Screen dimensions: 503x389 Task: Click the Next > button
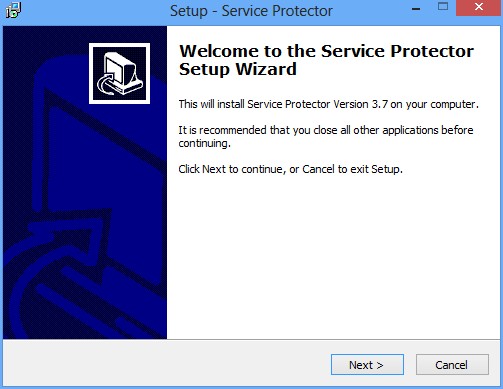(367, 365)
